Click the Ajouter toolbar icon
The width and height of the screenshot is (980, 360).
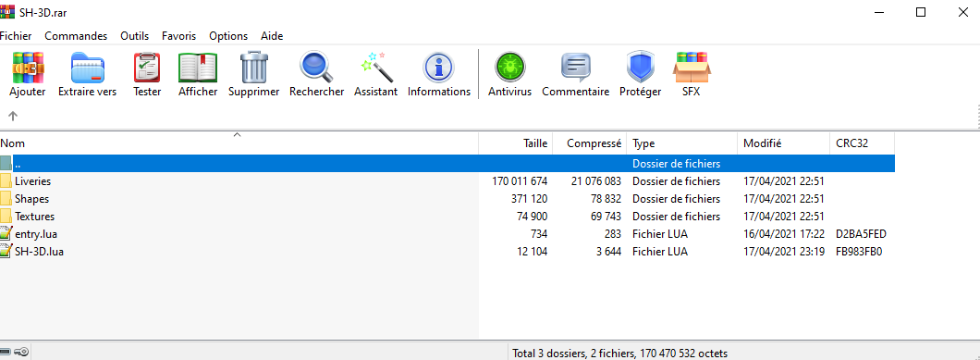pos(28,68)
